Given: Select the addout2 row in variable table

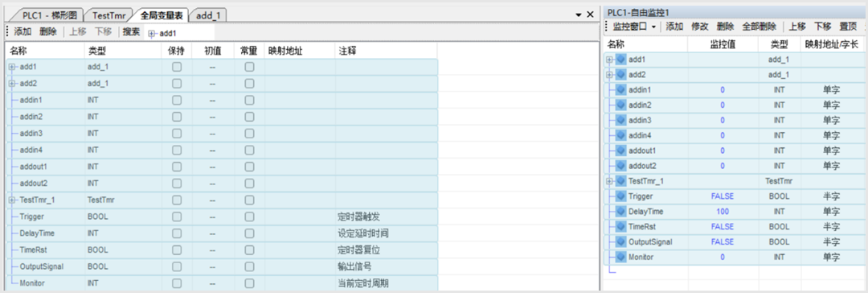Looking at the screenshot, I should [222, 184].
